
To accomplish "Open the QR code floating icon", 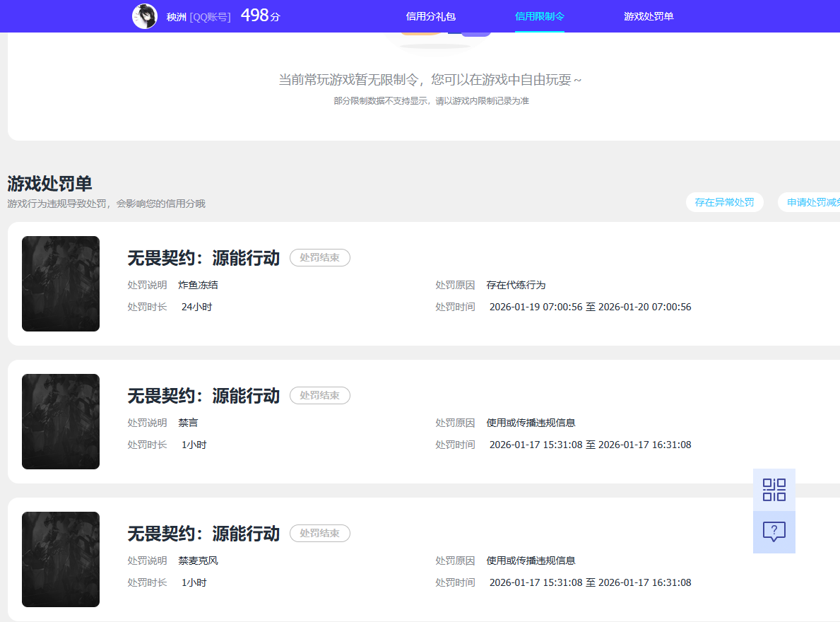I will pyautogui.click(x=774, y=490).
